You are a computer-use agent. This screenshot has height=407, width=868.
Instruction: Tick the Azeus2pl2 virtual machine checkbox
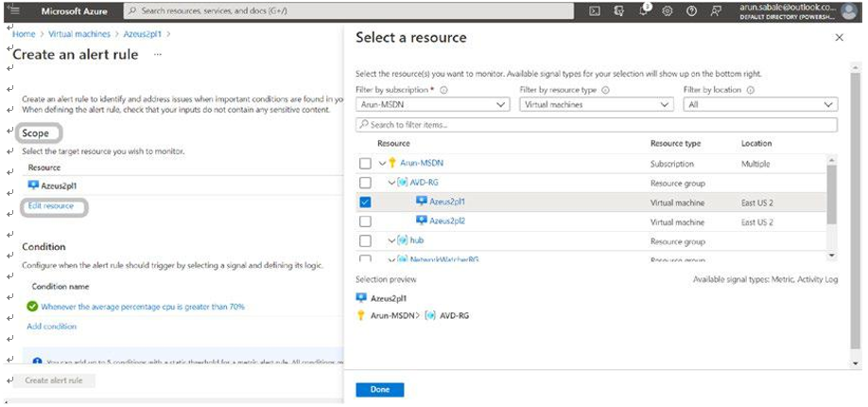coord(365,221)
